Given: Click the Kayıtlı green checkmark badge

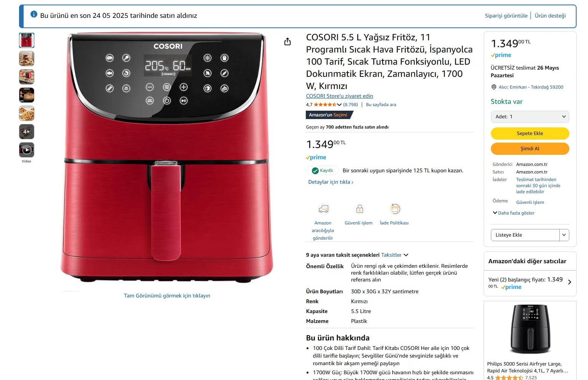Looking at the screenshot, I should click(322, 170).
